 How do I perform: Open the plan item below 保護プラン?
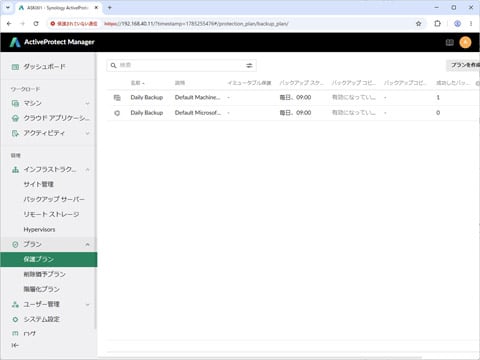[44, 274]
